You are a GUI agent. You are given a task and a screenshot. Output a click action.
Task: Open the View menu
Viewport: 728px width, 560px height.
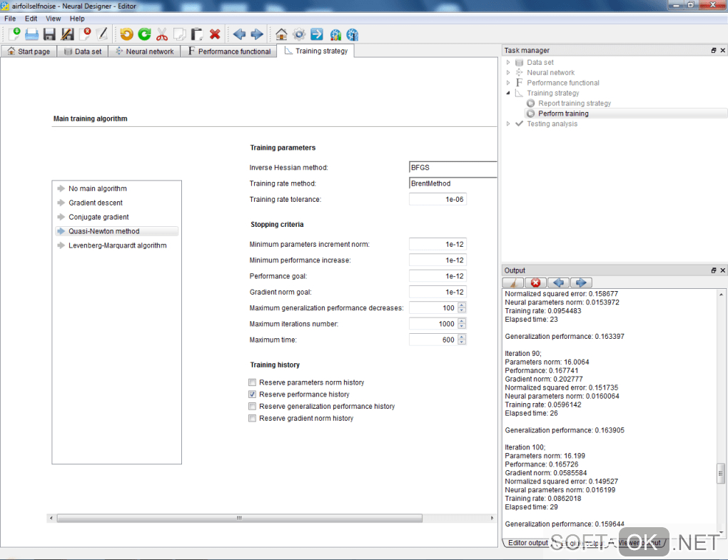click(x=53, y=19)
